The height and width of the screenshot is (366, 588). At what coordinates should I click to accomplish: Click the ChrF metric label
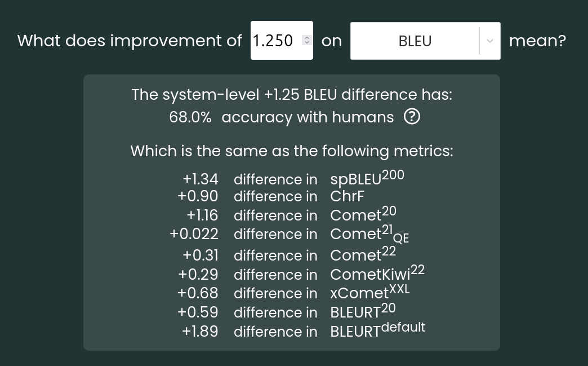pos(348,196)
